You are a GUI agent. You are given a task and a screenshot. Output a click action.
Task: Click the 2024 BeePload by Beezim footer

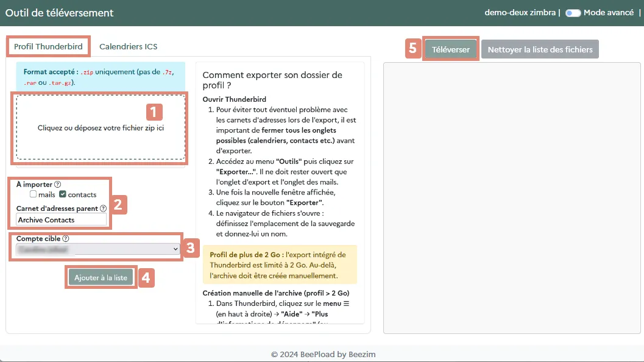[324, 354]
